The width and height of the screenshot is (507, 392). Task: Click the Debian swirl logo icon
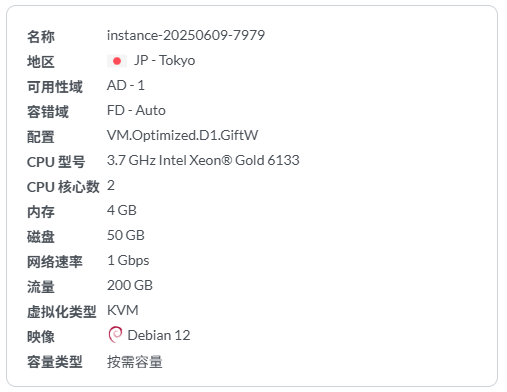pyautogui.click(x=115, y=334)
